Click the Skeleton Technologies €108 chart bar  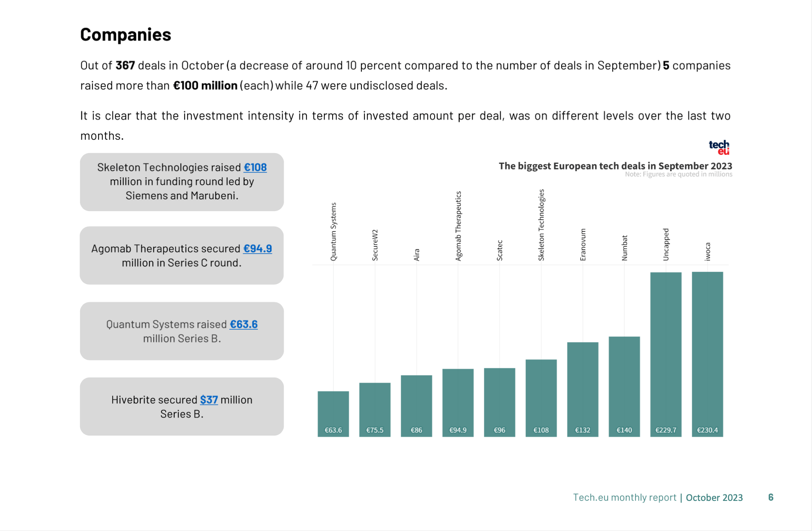click(x=541, y=398)
